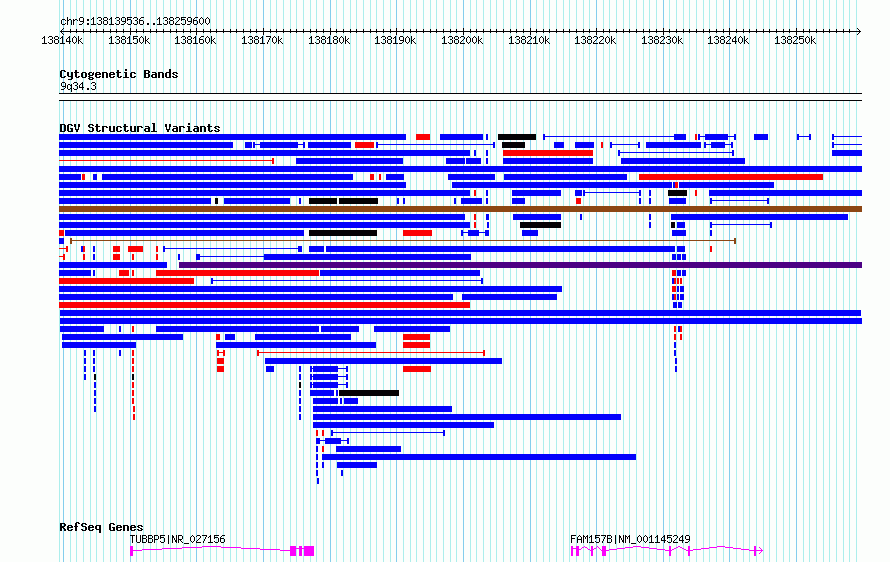
Task: Click the FAM157B|NM_001145249 gene label
Action: [630, 539]
